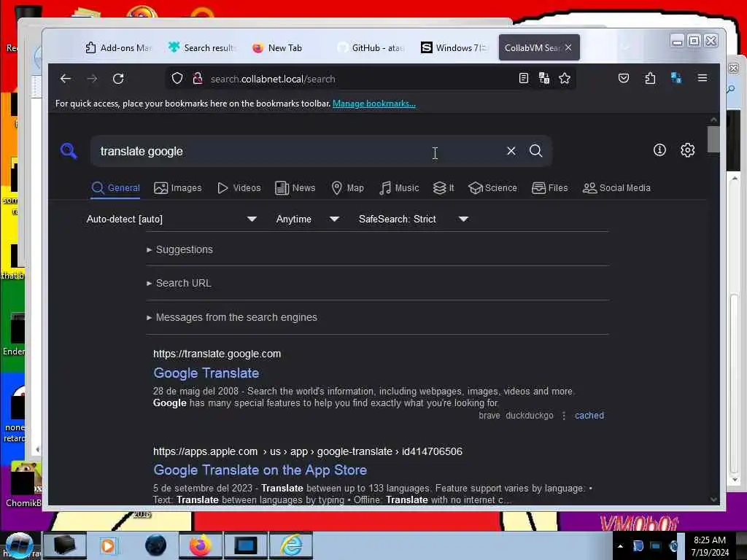Switch to the Social Media search category
This screenshot has width=747, height=560.
point(616,187)
